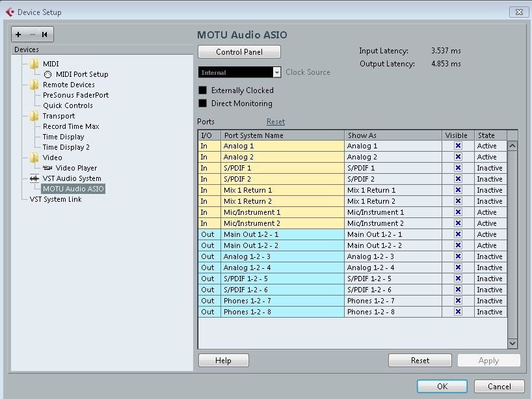The width and height of the screenshot is (532, 399).
Task: Select Time Display 2 in the tree
Action: tap(66, 147)
